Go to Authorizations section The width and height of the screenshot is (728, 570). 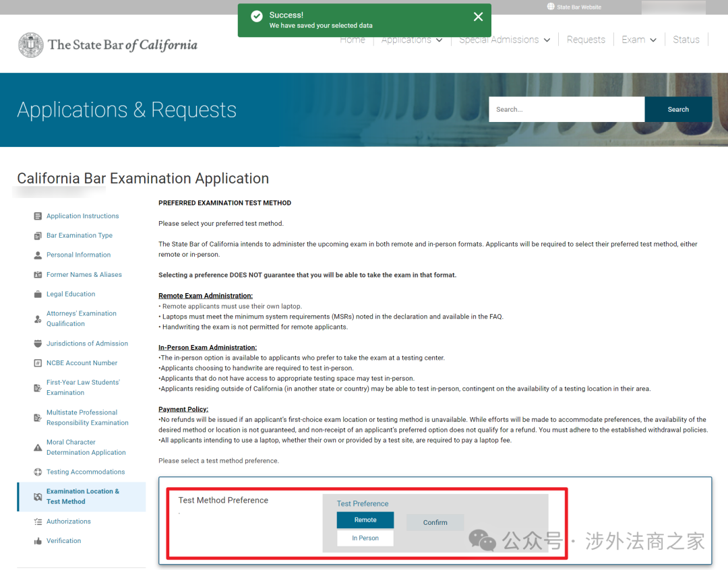tap(68, 521)
